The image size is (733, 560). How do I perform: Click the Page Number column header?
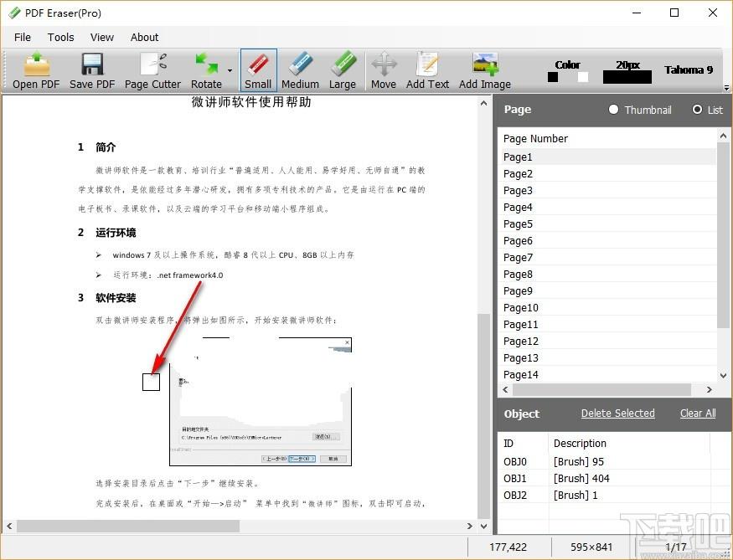536,139
